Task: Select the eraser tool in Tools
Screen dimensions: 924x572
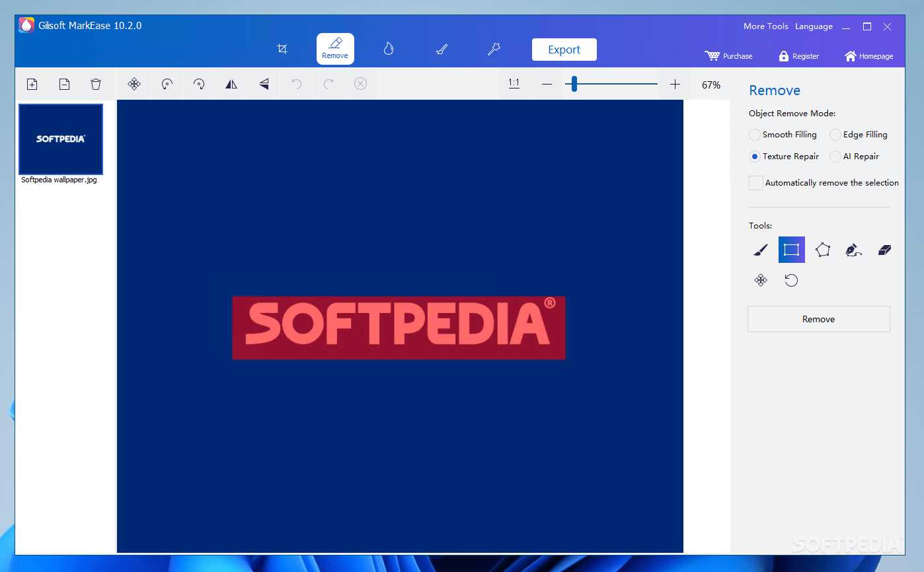Action: (x=884, y=250)
